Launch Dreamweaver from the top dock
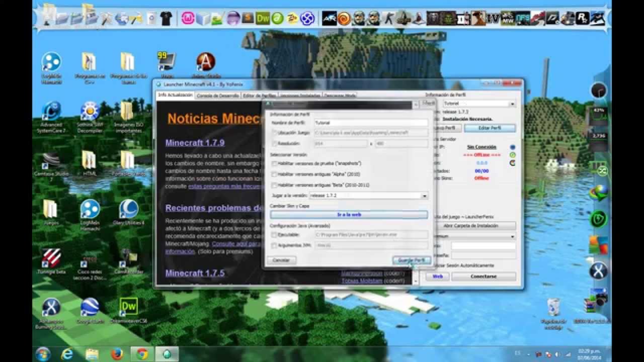 [263, 19]
